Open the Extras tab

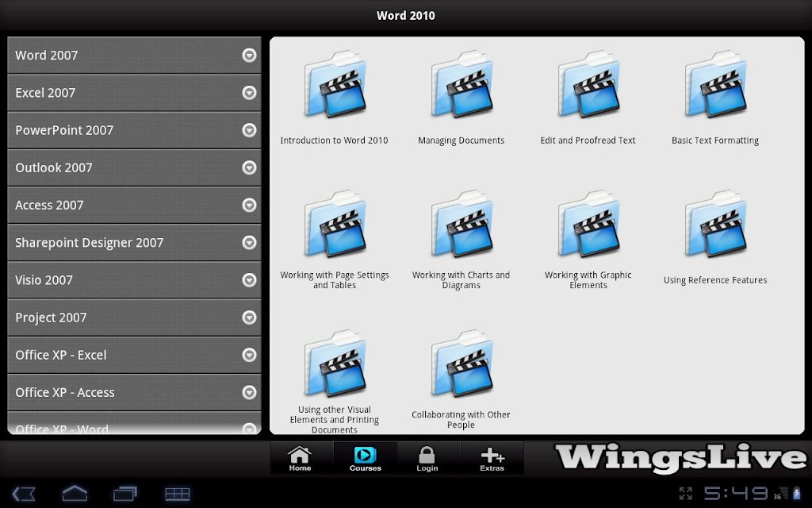pos(492,458)
